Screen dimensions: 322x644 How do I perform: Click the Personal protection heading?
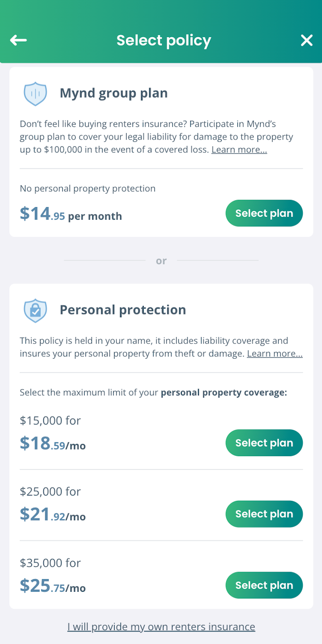[x=123, y=310]
